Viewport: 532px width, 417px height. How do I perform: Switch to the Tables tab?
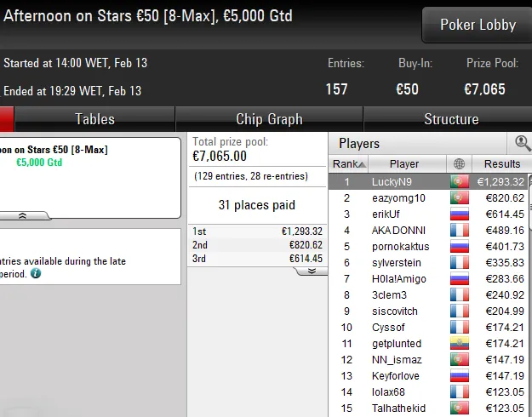click(94, 119)
